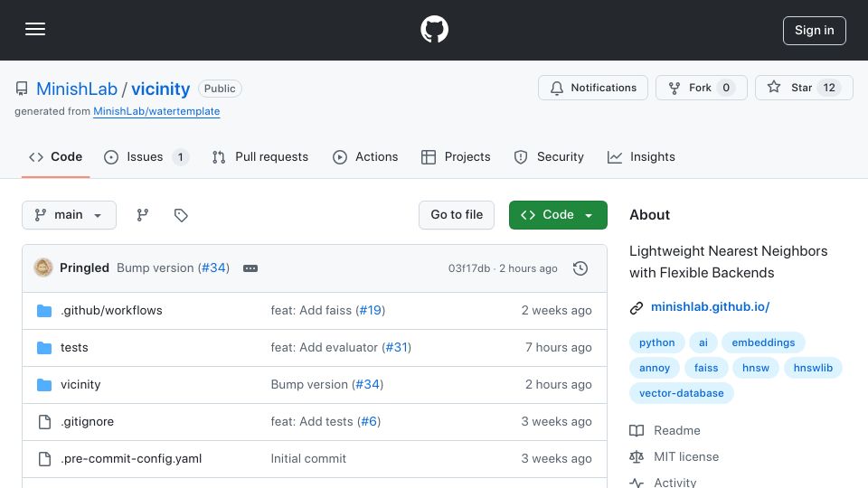Open commit 03f17db
The width and height of the screenshot is (868, 488).
(469, 268)
